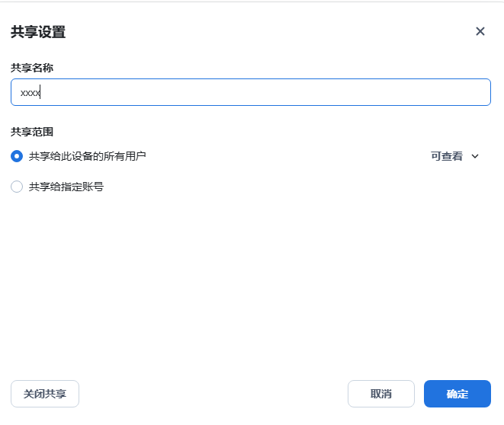Click the 共享设置 dialog title
Viewport: 504px width, 425px height.
[38, 32]
